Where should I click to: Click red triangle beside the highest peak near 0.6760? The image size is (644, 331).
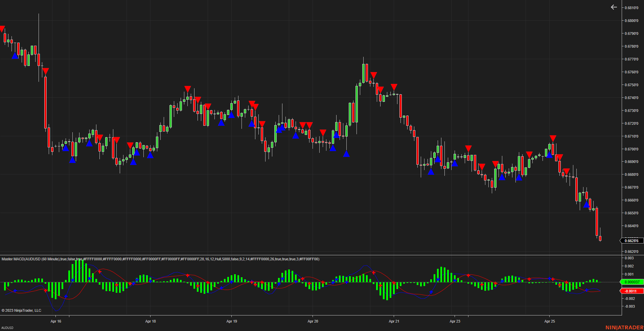(x=373, y=75)
